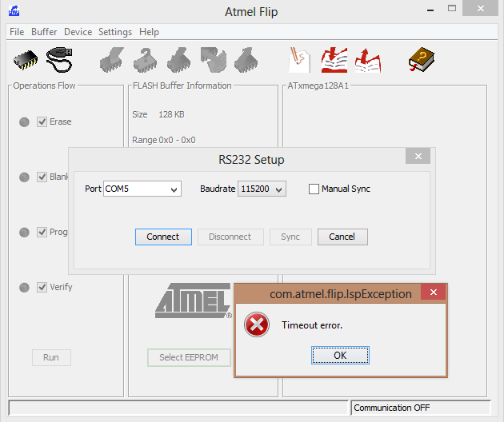Click the red error icon in exception dialog
The height and width of the screenshot is (422, 504).
click(257, 324)
